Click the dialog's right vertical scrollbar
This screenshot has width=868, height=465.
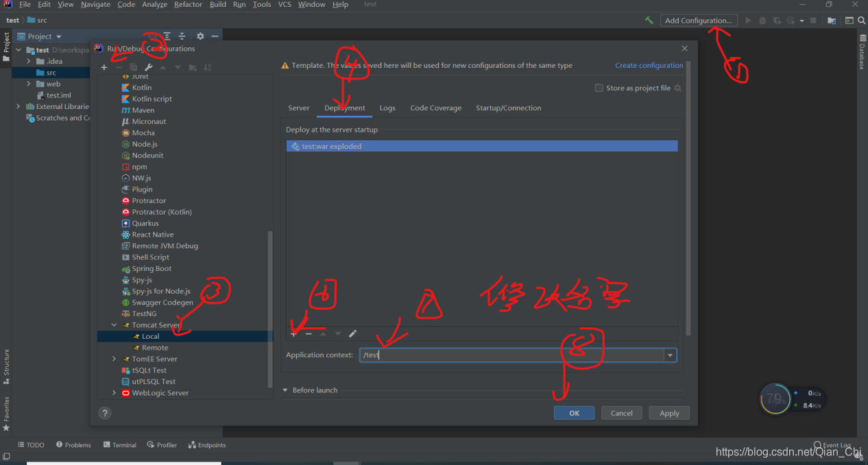(688, 199)
